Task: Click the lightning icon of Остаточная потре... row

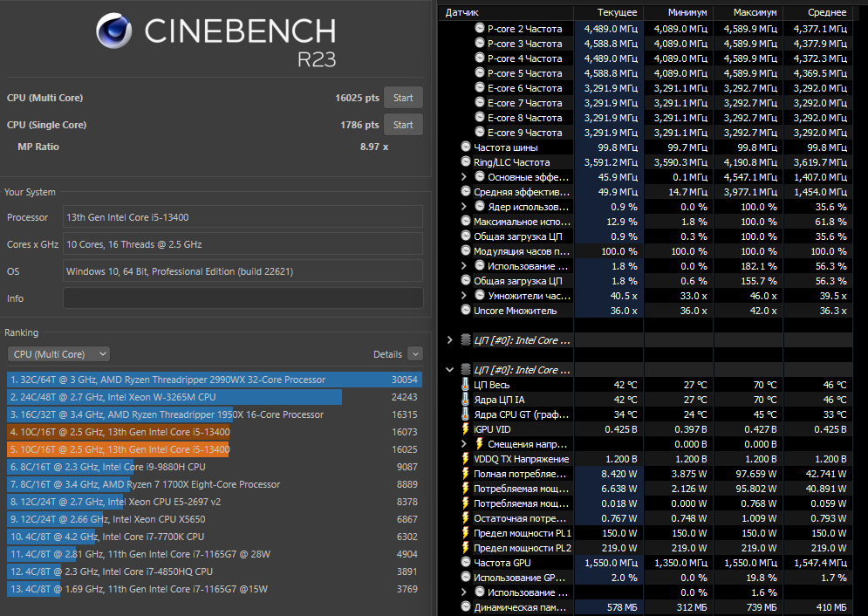Action: [x=466, y=518]
